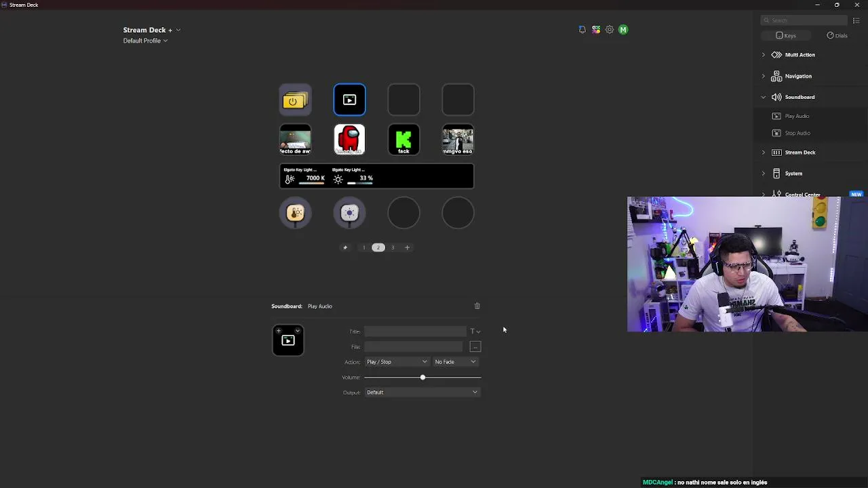Image resolution: width=868 pixels, height=488 pixels.
Task: Open the Play / Stop action dropdown
Action: pyautogui.click(x=397, y=362)
